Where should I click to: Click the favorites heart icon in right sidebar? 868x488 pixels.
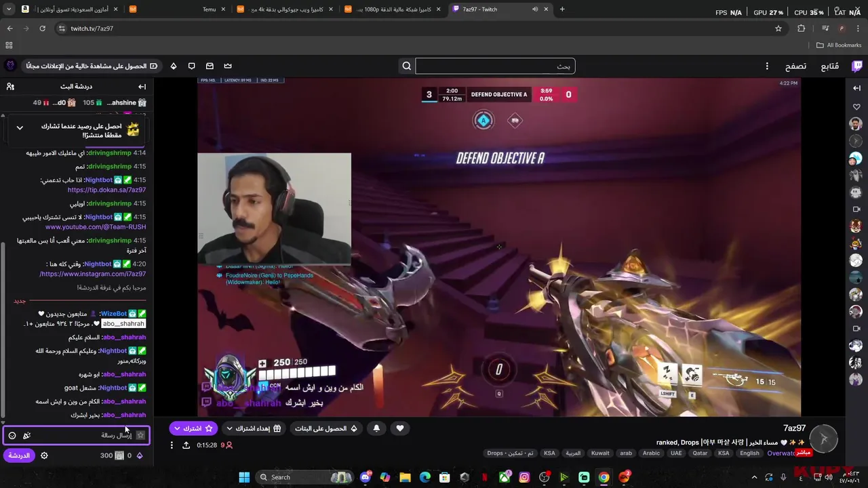856,107
